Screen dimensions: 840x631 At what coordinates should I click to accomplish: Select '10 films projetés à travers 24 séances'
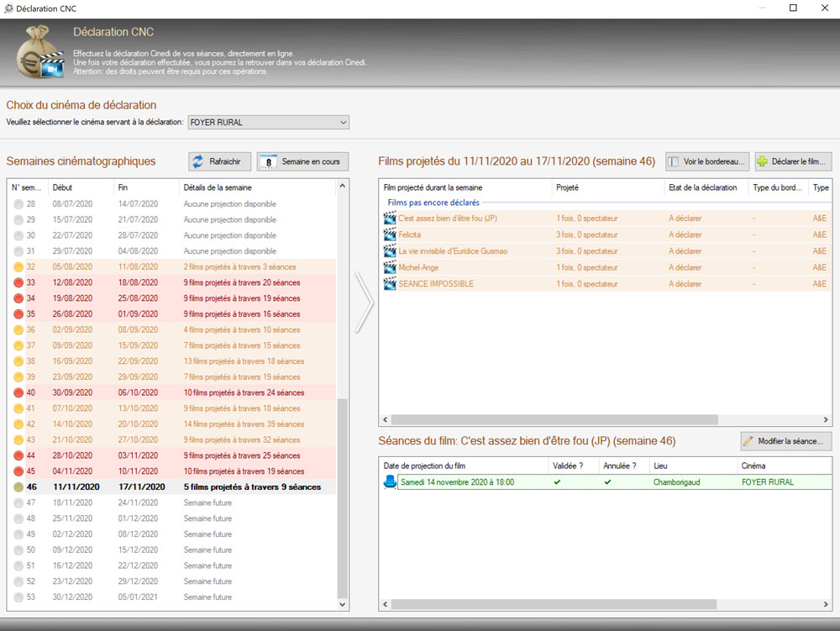(244, 392)
